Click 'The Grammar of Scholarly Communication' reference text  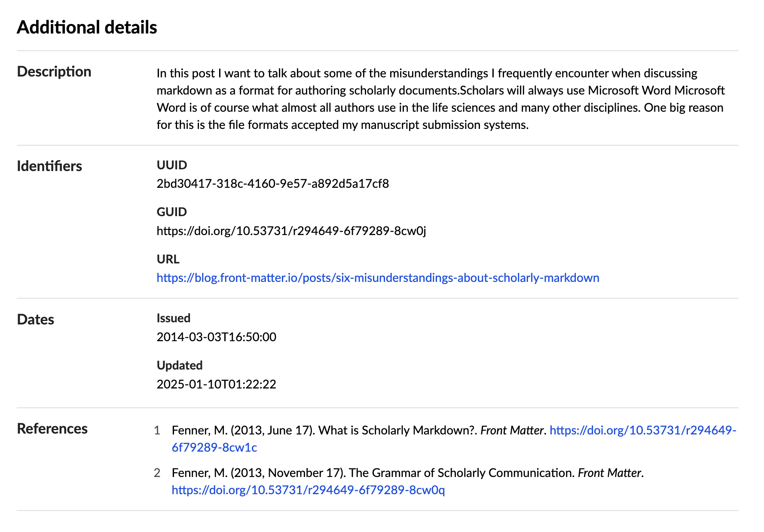(x=462, y=473)
